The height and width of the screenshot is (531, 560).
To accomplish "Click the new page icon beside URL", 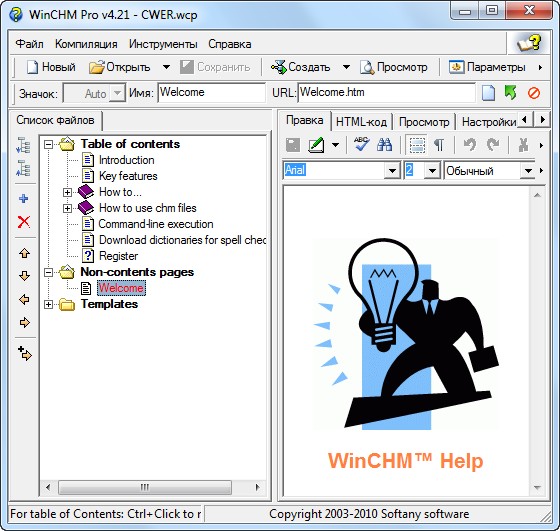I will pos(488,93).
